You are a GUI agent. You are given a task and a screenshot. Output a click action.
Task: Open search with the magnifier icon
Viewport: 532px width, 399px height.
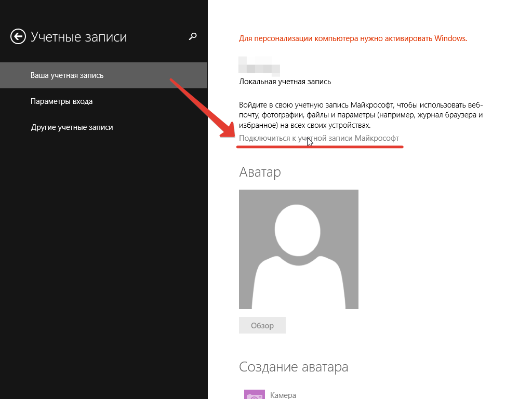[x=193, y=36]
